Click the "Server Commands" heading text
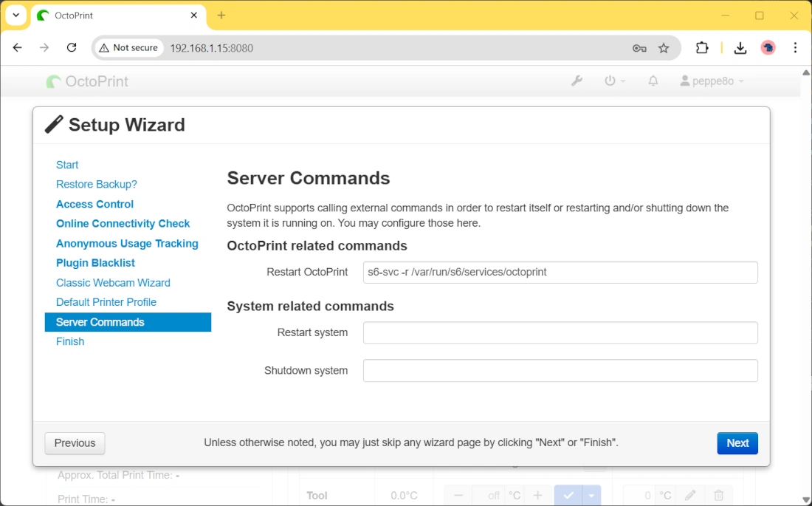This screenshot has height=506, width=812. pos(308,178)
